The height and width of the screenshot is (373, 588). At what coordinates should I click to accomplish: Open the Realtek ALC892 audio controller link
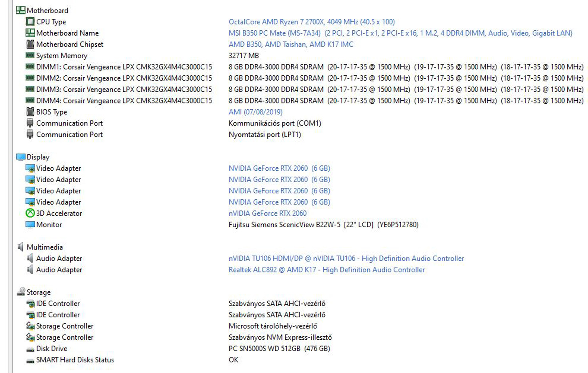tap(327, 270)
